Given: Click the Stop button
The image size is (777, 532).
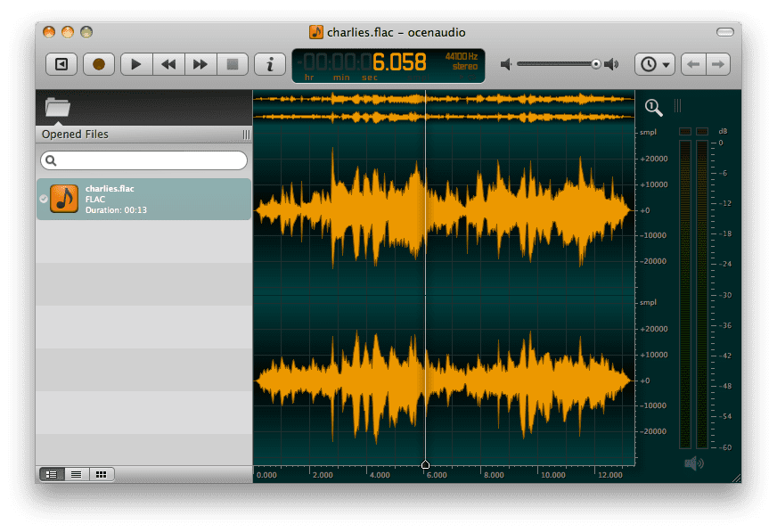Looking at the screenshot, I should click(231, 63).
